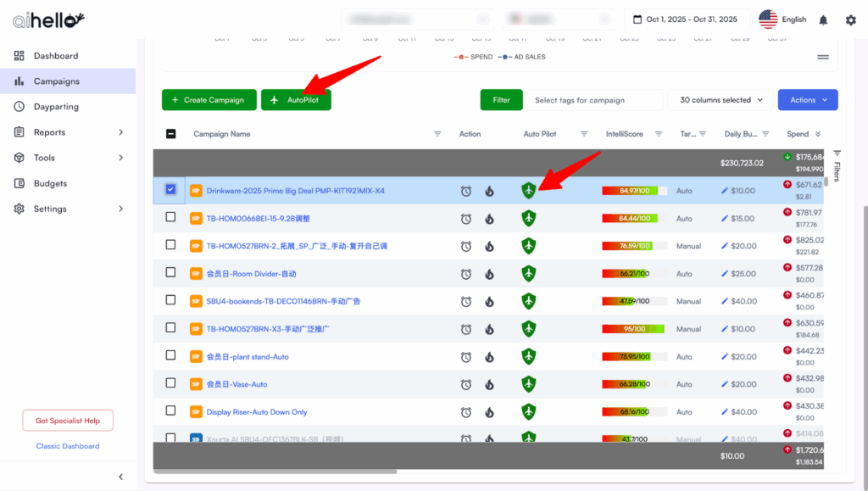Image resolution: width=868 pixels, height=491 pixels.
Task: Toggle the select-all header checkbox
Action: (170, 134)
